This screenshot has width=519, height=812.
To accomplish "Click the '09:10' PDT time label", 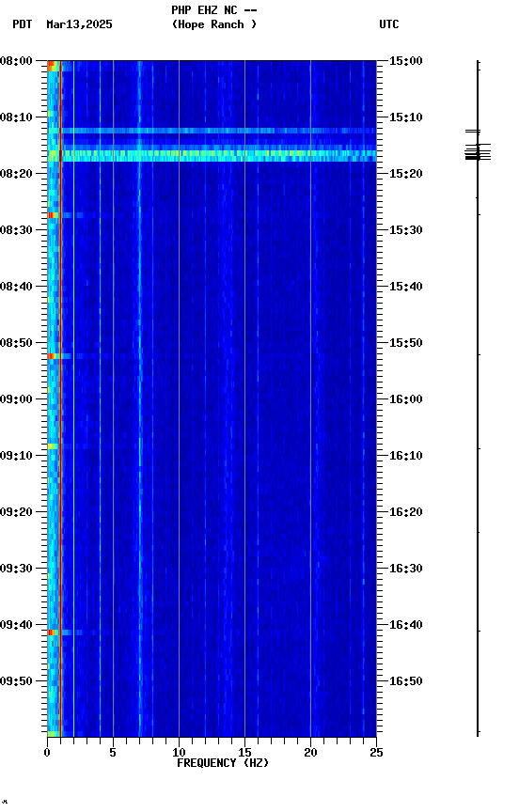I will pos(16,456).
